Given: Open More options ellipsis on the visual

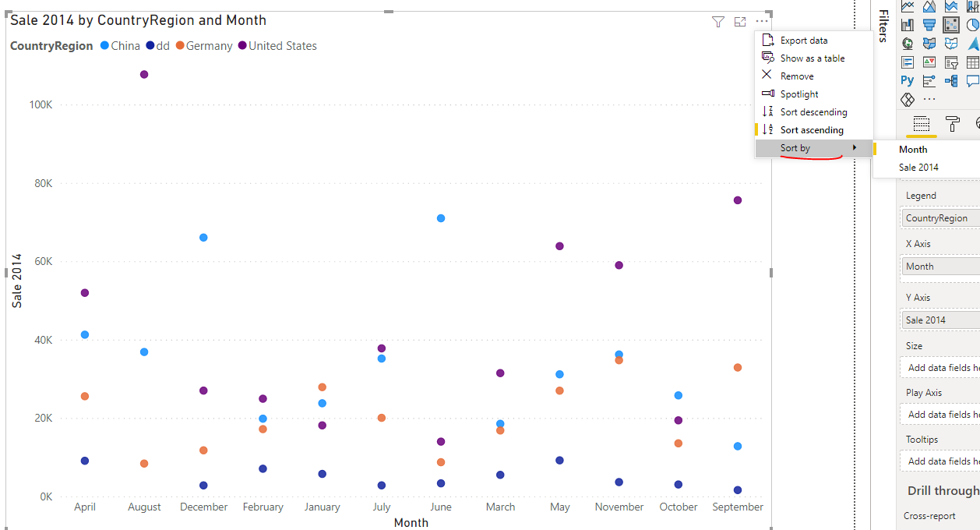Looking at the screenshot, I should [762, 22].
